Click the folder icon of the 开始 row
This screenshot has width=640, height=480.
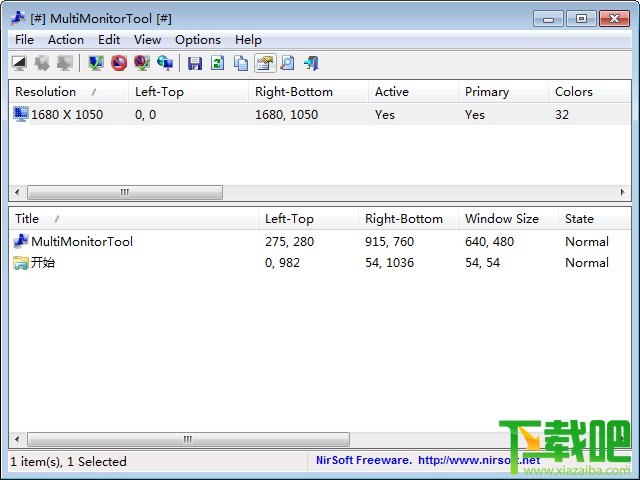[x=20, y=262]
